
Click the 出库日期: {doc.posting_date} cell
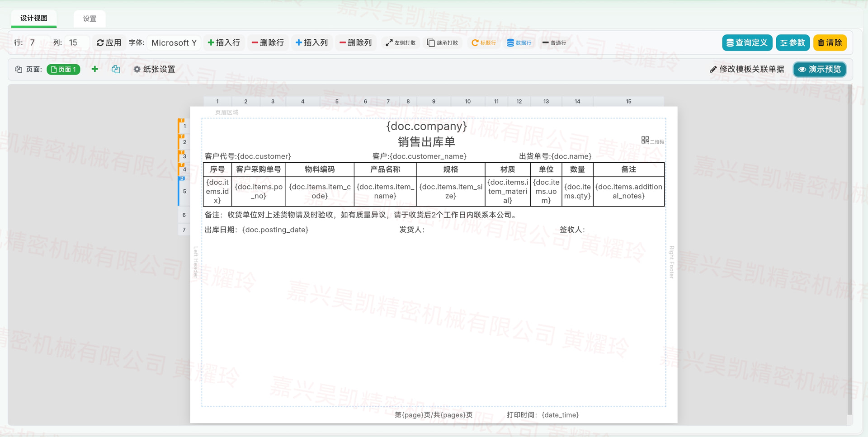pos(256,230)
